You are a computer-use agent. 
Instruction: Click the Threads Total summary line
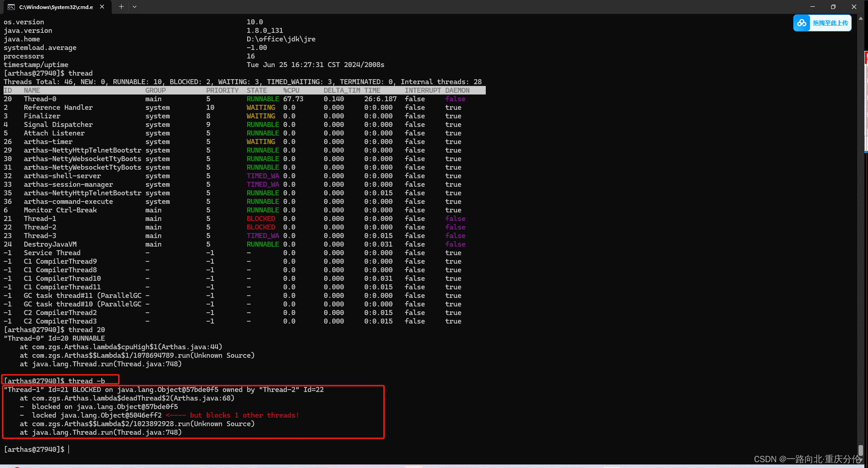[x=243, y=82]
